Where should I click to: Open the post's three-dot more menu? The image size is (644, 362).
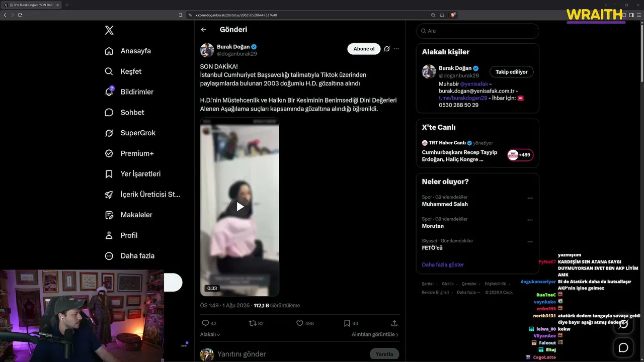click(x=396, y=49)
